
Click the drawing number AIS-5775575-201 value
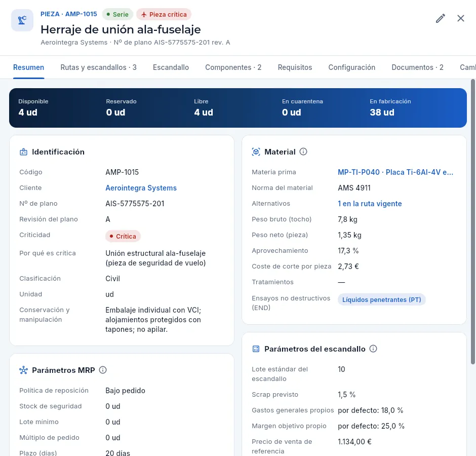[135, 204]
